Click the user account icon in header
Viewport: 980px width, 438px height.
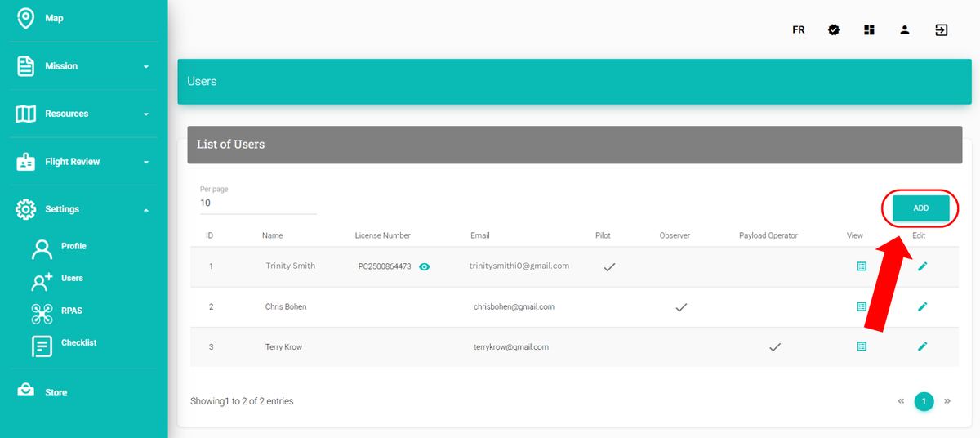point(905,30)
